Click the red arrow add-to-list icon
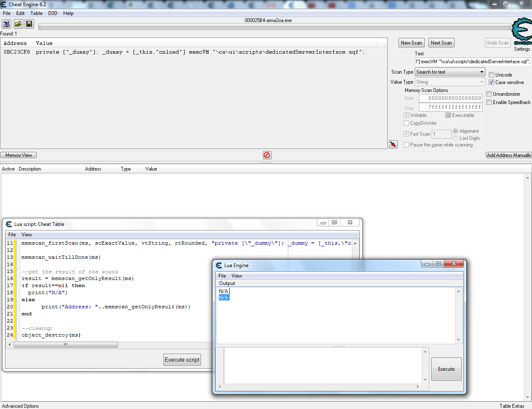 coord(393,144)
